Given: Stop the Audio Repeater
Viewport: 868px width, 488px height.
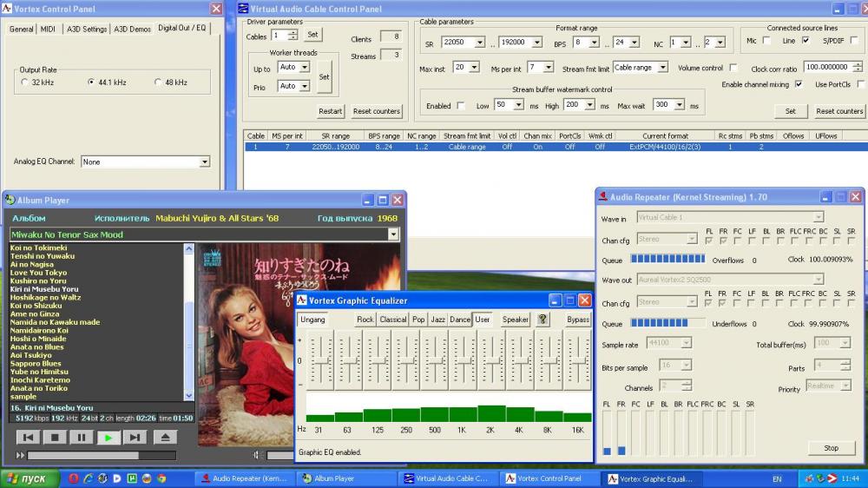Looking at the screenshot, I should coord(831,448).
